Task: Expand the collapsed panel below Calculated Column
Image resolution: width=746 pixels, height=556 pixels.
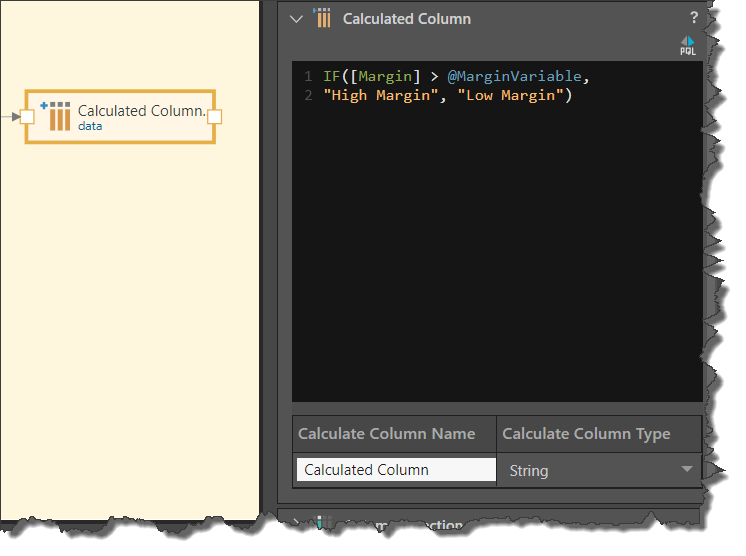Action: point(296,522)
